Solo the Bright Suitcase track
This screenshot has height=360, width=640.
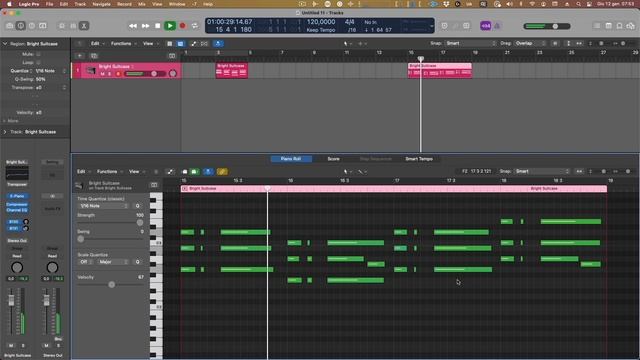109,74
